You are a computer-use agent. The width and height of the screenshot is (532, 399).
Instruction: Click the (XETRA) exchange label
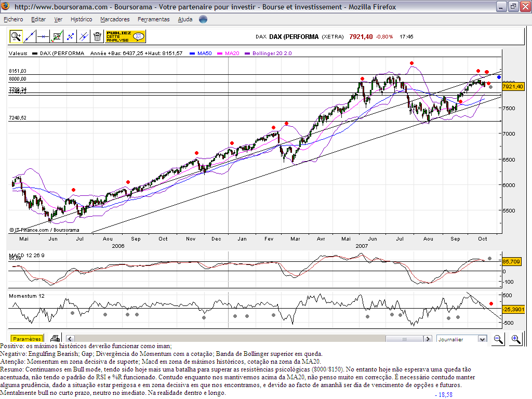click(x=332, y=37)
